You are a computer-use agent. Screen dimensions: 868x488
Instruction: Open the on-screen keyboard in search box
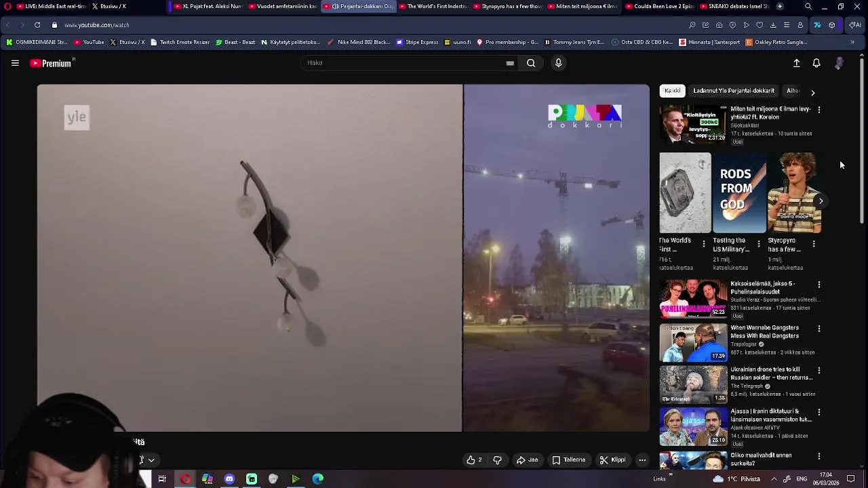[510, 63]
